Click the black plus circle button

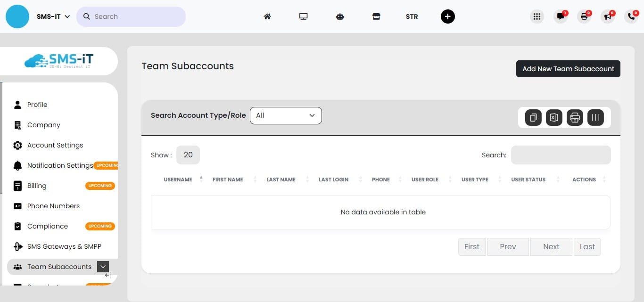point(448,16)
